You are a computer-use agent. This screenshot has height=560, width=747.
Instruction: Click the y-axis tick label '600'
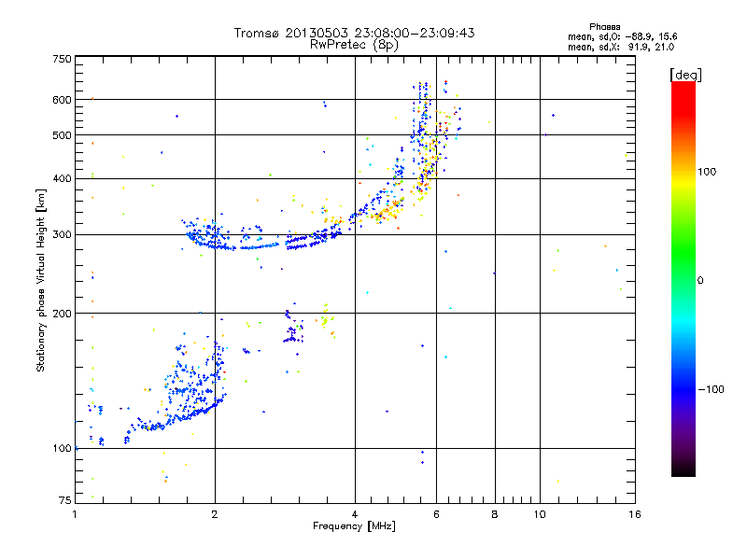click(x=62, y=100)
